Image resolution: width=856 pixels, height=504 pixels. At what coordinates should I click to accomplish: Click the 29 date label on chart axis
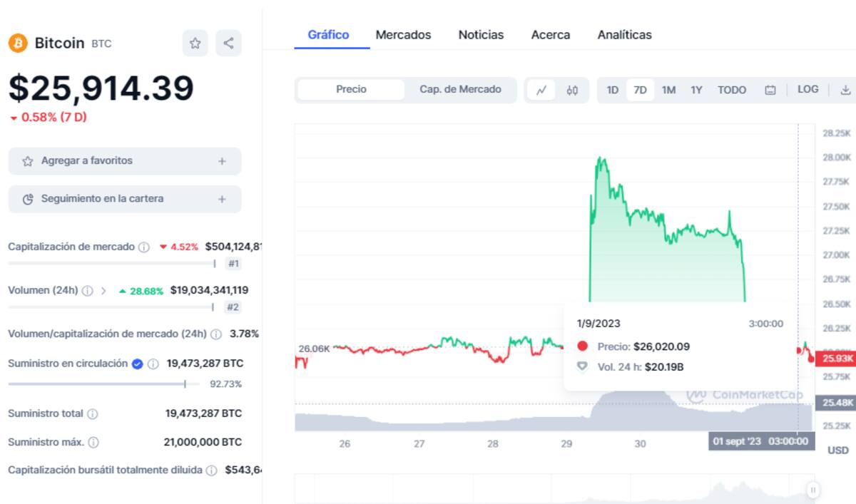click(x=566, y=443)
